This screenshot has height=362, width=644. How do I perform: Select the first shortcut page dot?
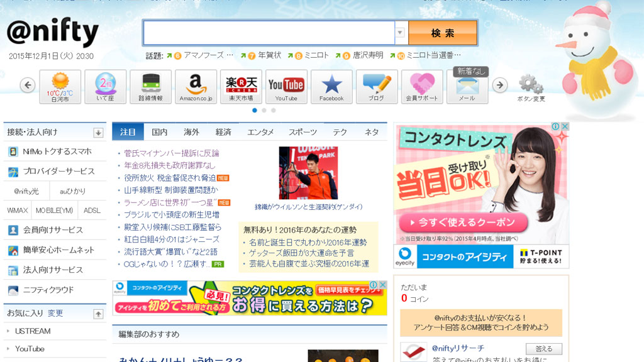click(255, 111)
